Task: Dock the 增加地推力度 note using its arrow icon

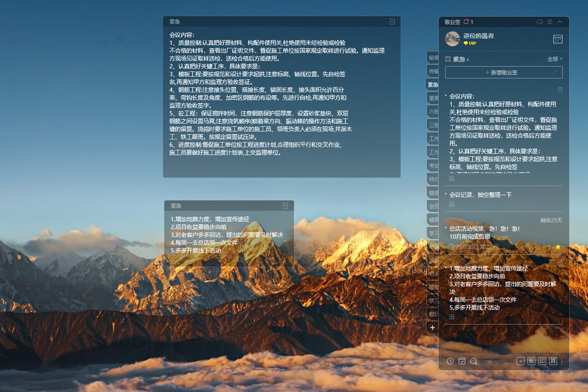Action: [x=560, y=262]
